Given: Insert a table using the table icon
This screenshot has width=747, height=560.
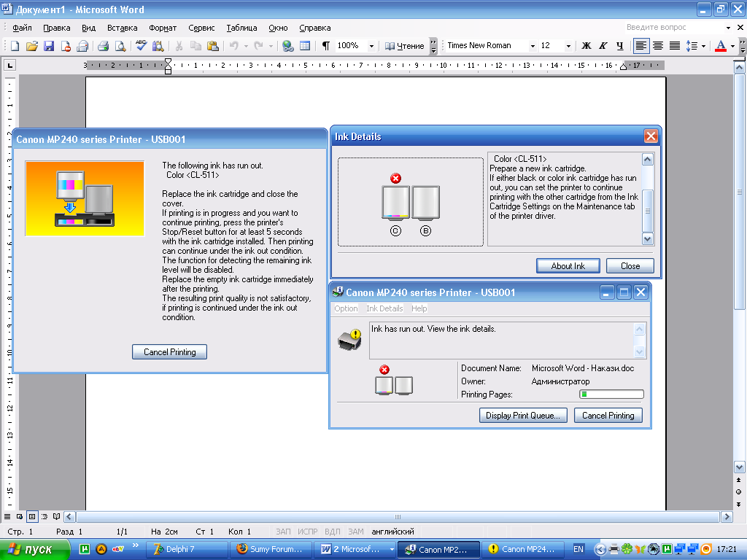Looking at the screenshot, I should [x=305, y=46].
